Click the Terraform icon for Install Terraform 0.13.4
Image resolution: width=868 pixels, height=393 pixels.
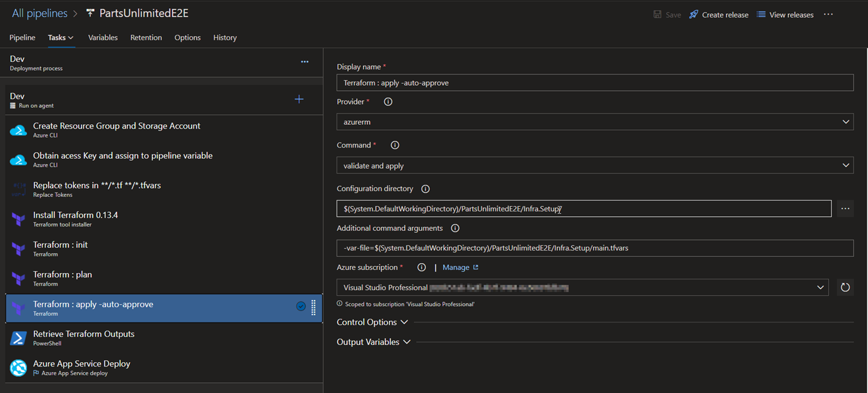[18, 220]
